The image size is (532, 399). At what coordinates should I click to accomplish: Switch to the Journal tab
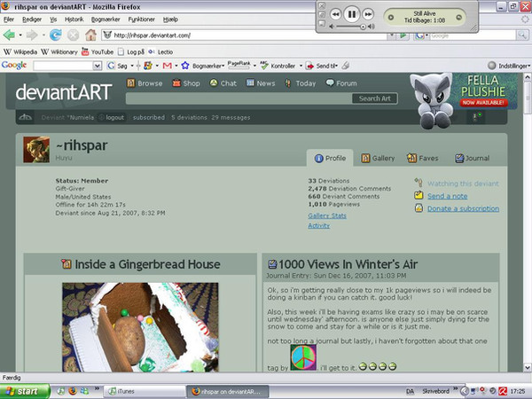pyautogui.click(x=473, y=158)
